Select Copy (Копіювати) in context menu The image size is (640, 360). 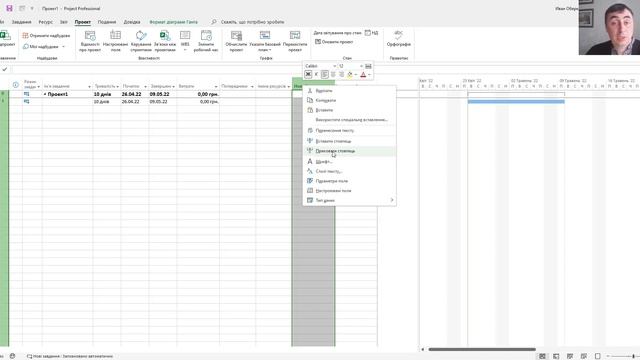point(349,100)
